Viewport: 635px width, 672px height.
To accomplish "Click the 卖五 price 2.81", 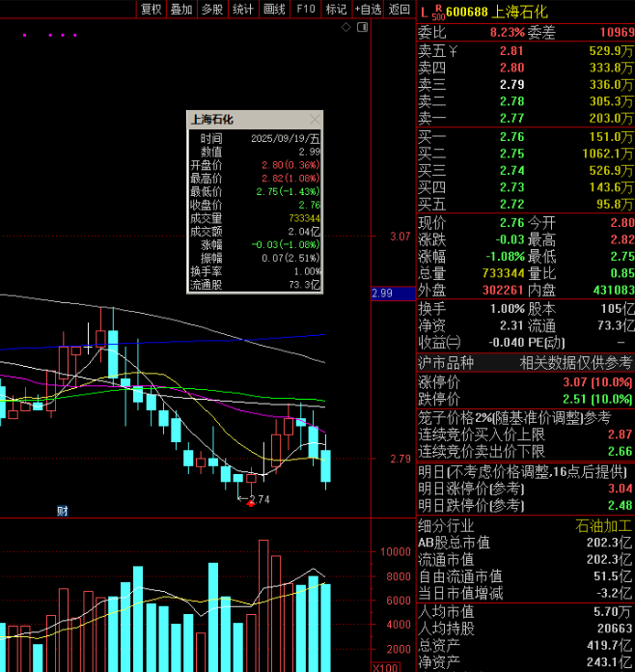I will pyautogui.click(x=511, y=51).
